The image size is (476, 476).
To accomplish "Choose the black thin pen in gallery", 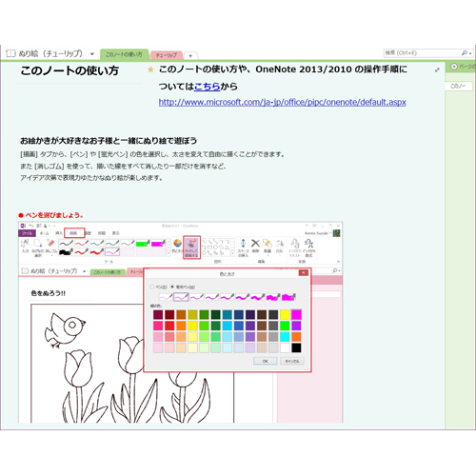I will tap(67, 244).
